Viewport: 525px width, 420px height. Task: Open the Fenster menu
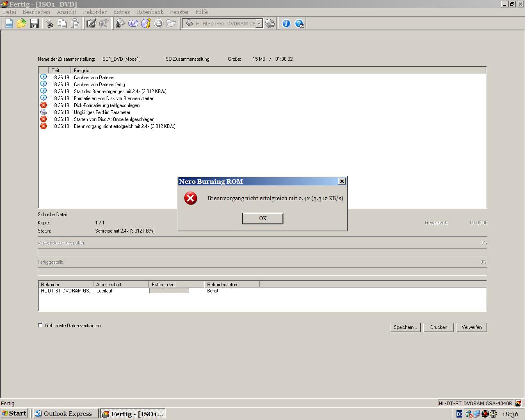179,12
